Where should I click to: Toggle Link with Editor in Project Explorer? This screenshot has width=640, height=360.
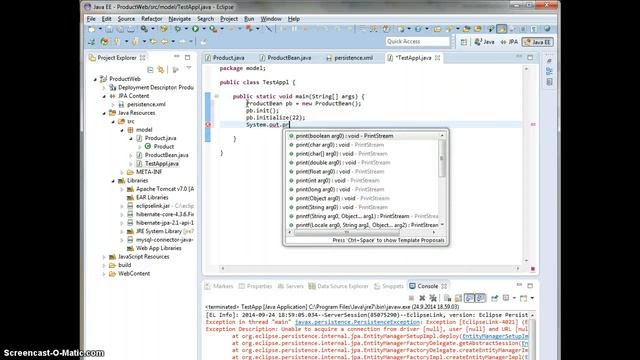(x=161, y=70)
